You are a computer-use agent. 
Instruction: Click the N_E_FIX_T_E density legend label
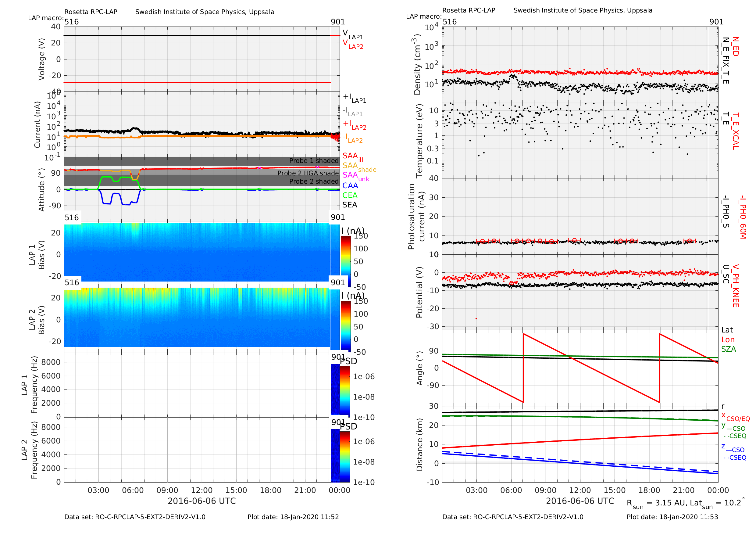coord(726,60)
